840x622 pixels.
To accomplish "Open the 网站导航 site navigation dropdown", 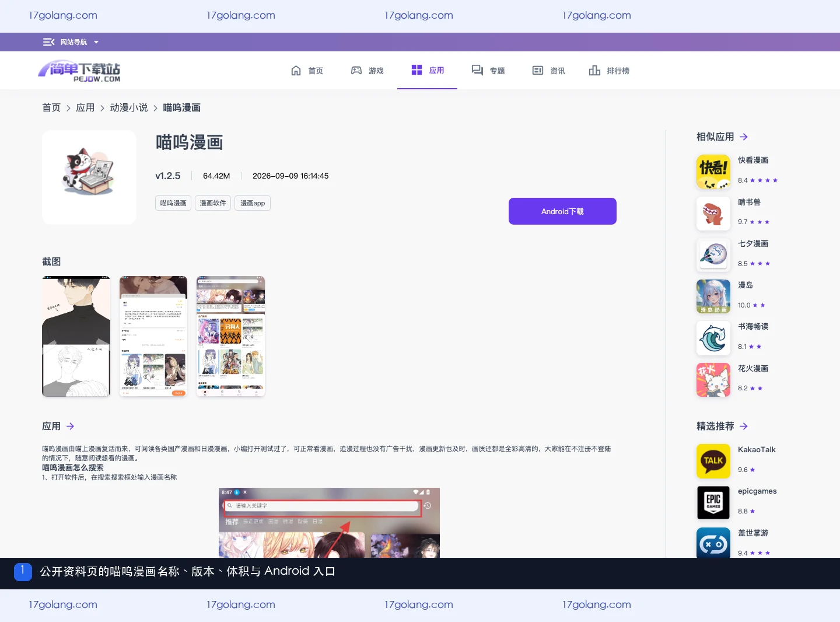I will point(71,42).
